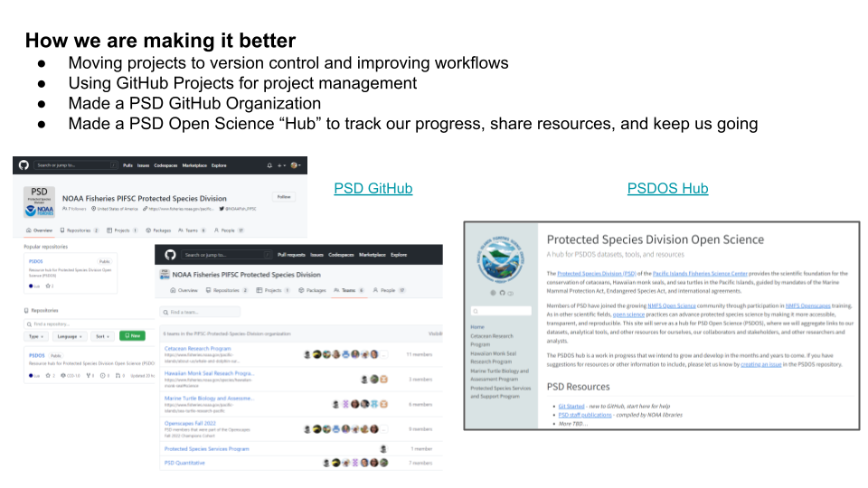The width and height of the screenshot is (868, 488).
Task: Click the Find a repository search field
Action: [89, 324]
